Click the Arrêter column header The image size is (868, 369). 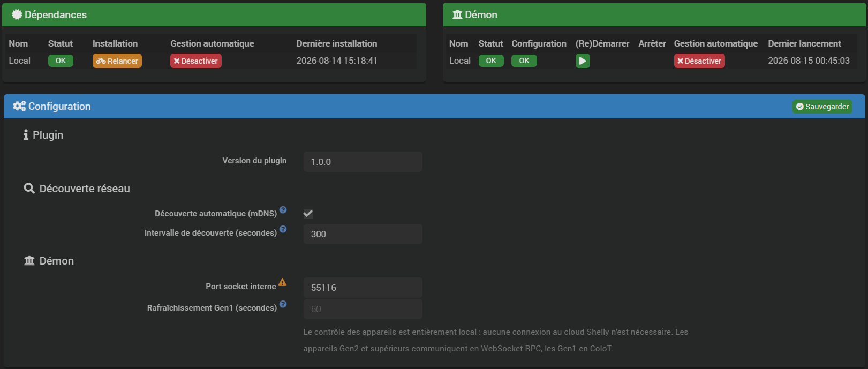[652, 43]
